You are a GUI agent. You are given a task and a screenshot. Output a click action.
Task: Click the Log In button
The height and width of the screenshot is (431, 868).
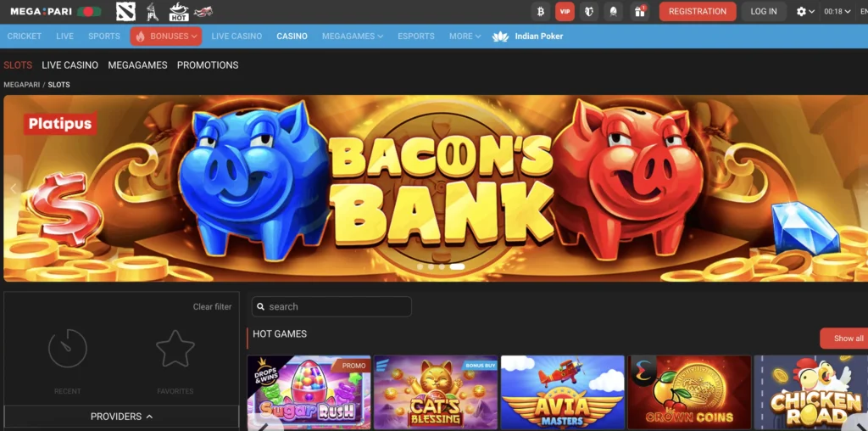(764, 11)
